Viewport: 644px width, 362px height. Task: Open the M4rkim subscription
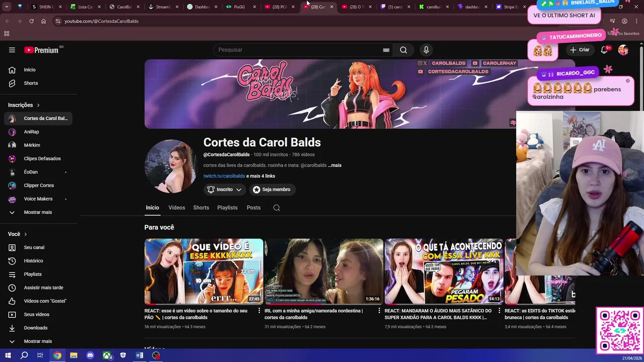tap(39, 145)
